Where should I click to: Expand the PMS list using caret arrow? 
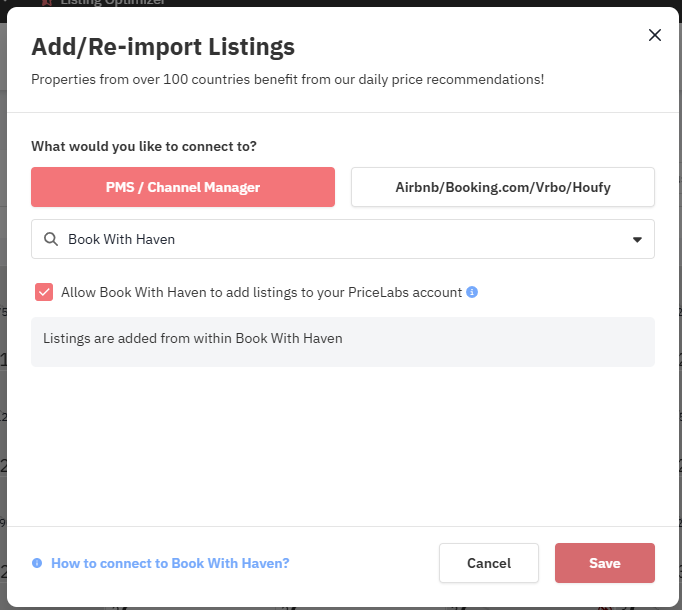(x=637, y=239)
